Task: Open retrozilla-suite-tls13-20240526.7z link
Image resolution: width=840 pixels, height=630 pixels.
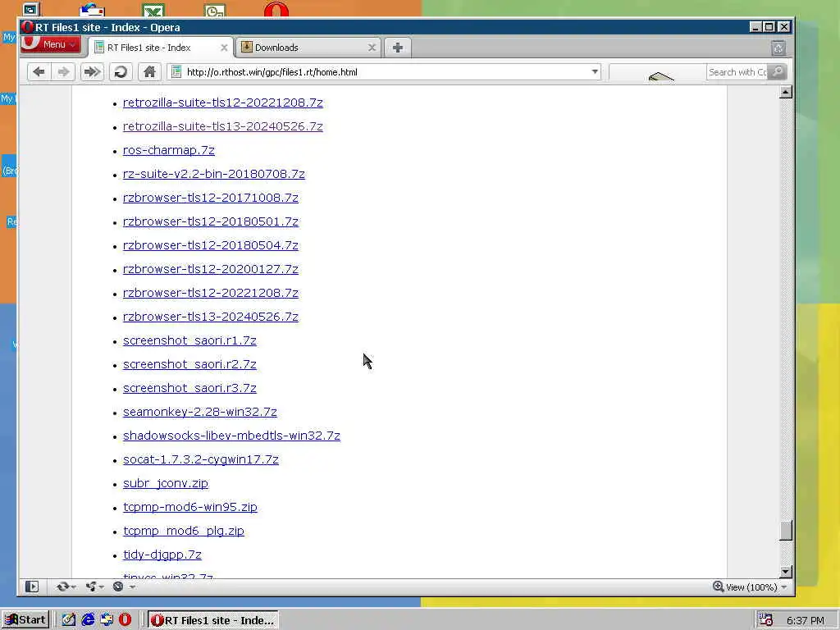Action: click(223, 126)
